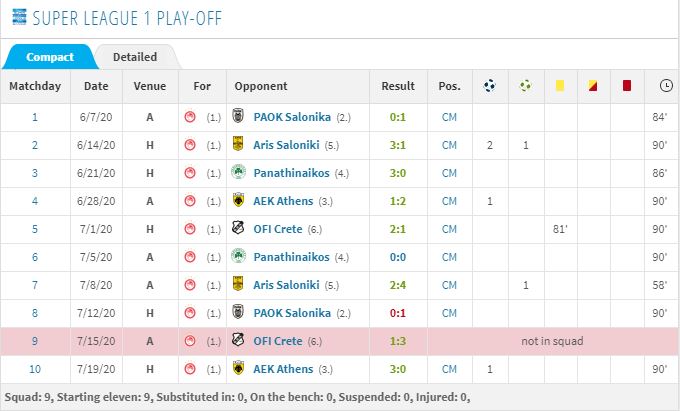680x411 pixels.
Task: Switch to the Detailed tab
Action: [x=135, y=57]
